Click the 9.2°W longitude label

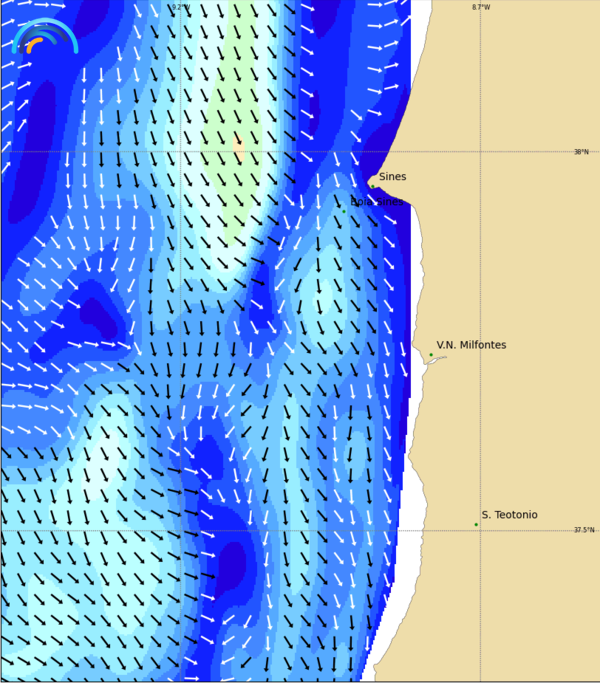point(179,8)
